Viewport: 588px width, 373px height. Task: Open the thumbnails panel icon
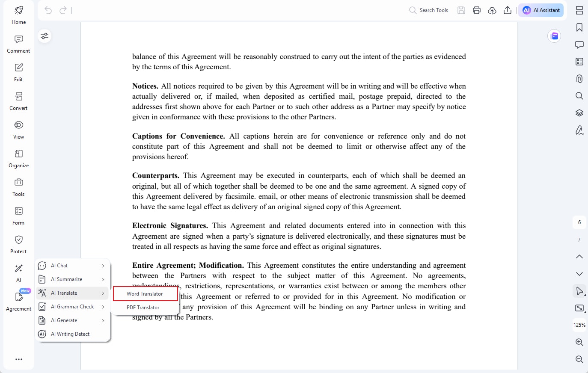coord(579,10)
